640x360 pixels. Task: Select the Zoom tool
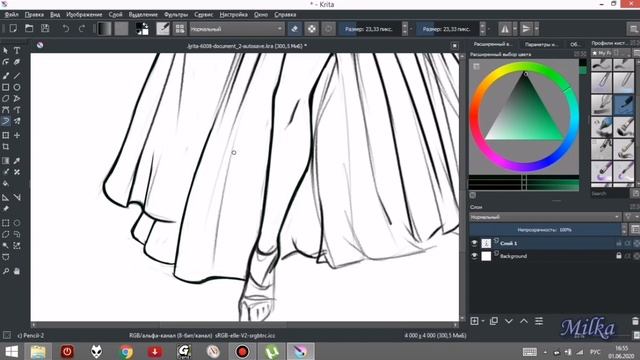[6, 271]
